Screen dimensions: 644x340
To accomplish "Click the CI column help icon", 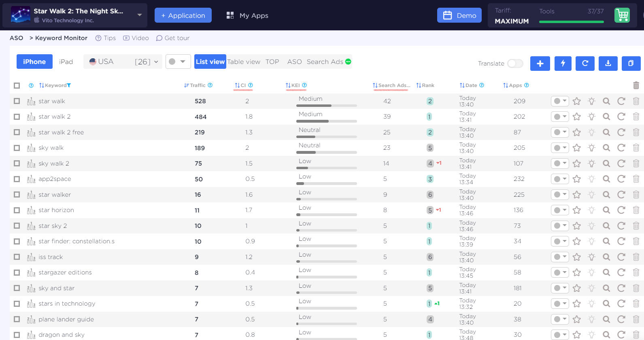I will tap(251, 85).
